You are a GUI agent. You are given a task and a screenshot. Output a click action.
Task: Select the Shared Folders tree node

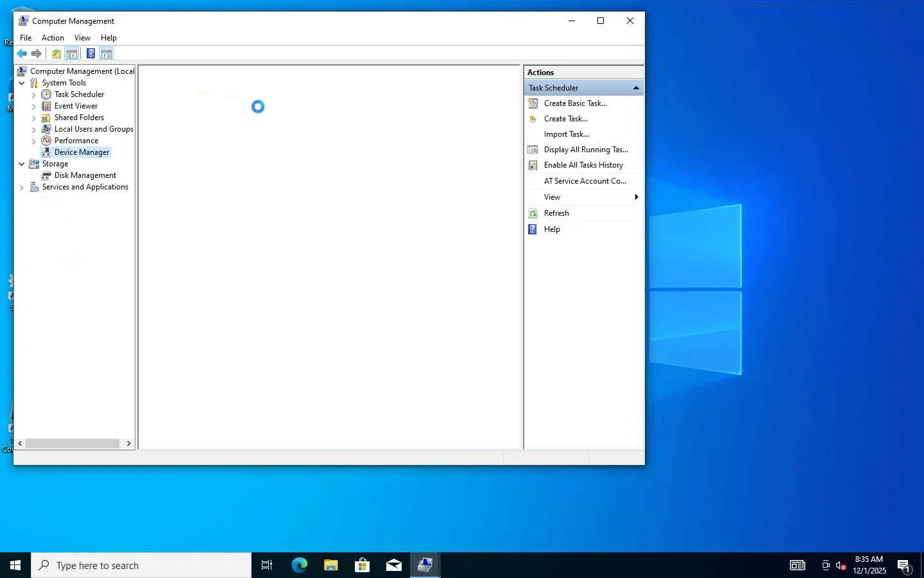click(x=79, y=118)
